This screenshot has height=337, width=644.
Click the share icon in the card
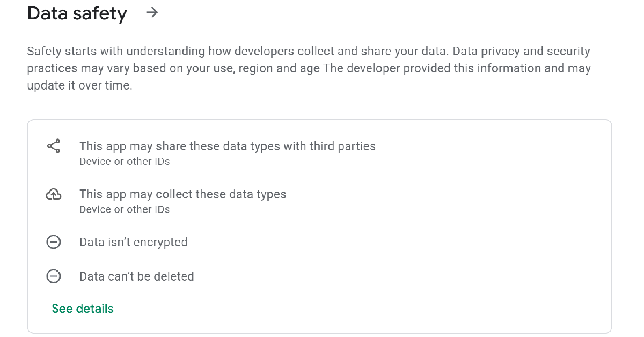click(54, 146)
